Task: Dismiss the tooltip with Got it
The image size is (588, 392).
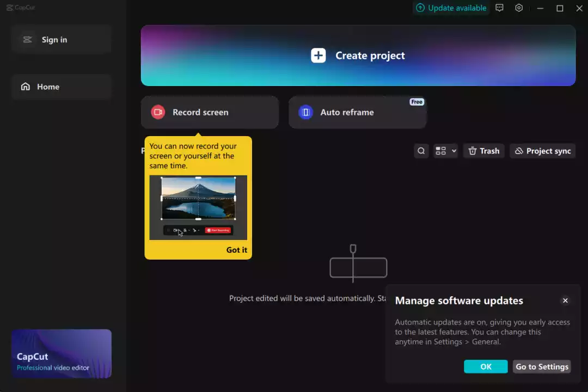Action: [x=237, y=250]
